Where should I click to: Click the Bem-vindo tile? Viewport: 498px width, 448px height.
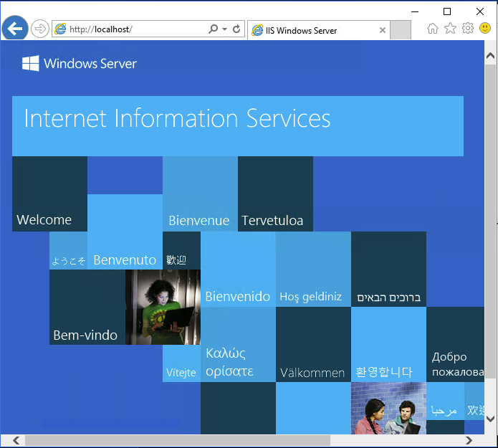(87, 308)
